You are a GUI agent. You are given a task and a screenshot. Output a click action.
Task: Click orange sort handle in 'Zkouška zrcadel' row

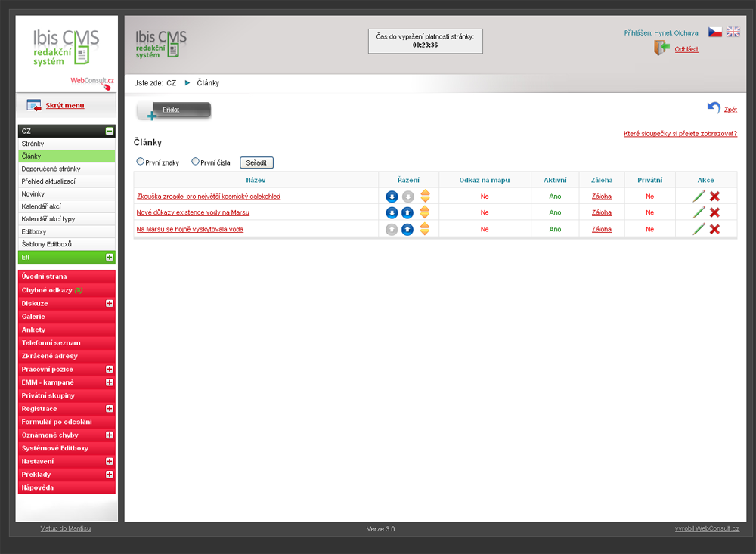pos(425,197)
